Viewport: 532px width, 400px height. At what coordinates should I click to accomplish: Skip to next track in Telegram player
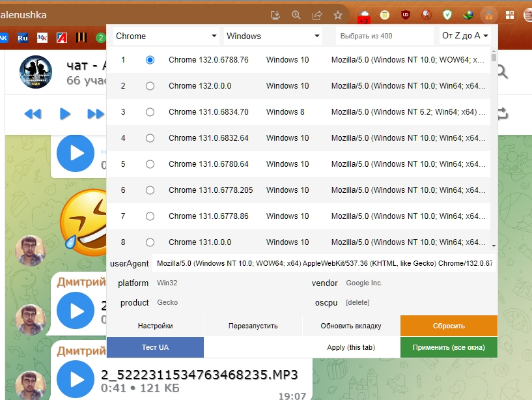tap(96, 114)
